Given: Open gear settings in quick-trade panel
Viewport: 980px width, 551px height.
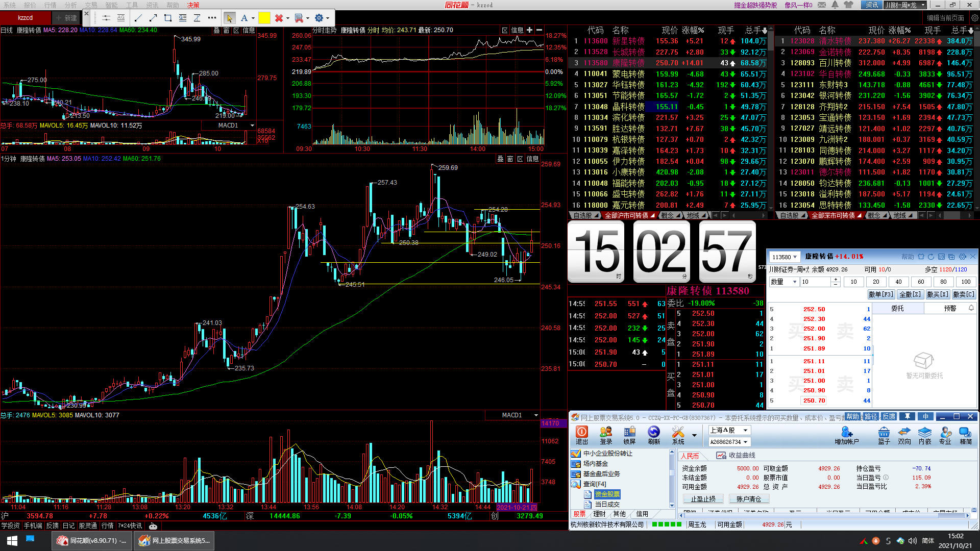Looking at the screenshot, I should 963,257.
